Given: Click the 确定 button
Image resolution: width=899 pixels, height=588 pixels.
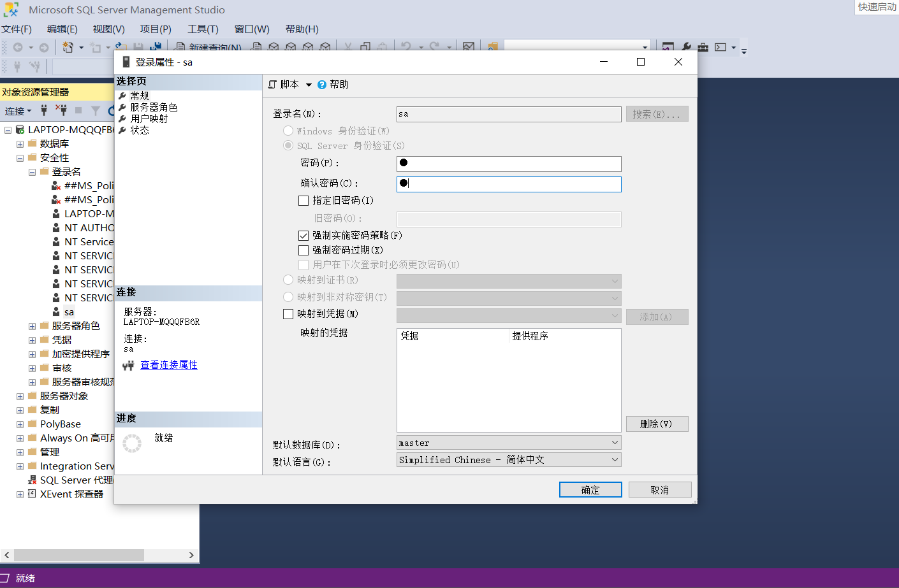Looking at the screenshot, I should click(x=590, y=490).
